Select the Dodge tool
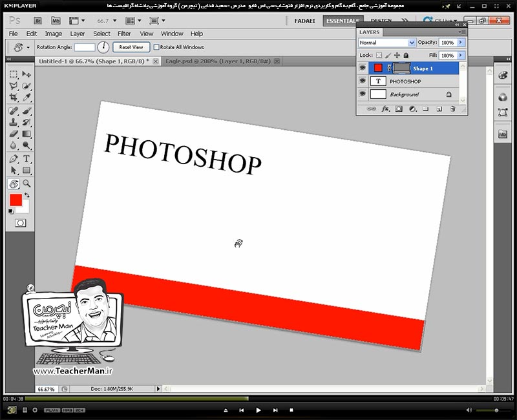 [26, 145]
